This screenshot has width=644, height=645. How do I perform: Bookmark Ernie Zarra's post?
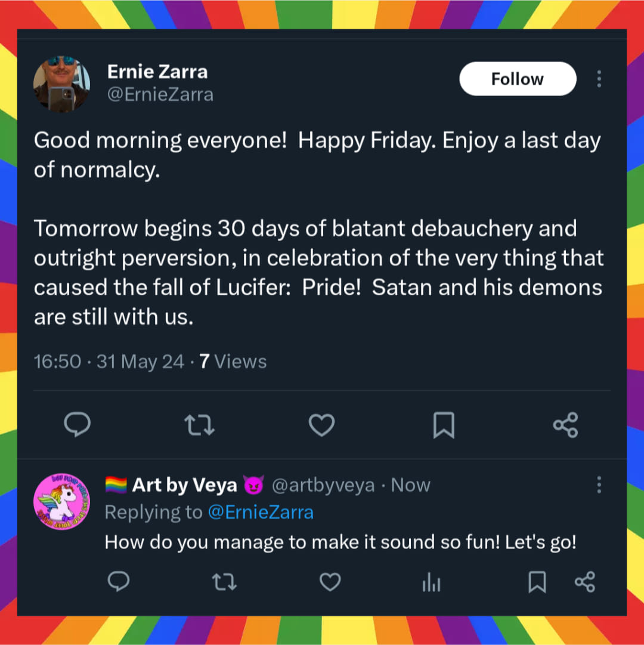coord(444,425)
